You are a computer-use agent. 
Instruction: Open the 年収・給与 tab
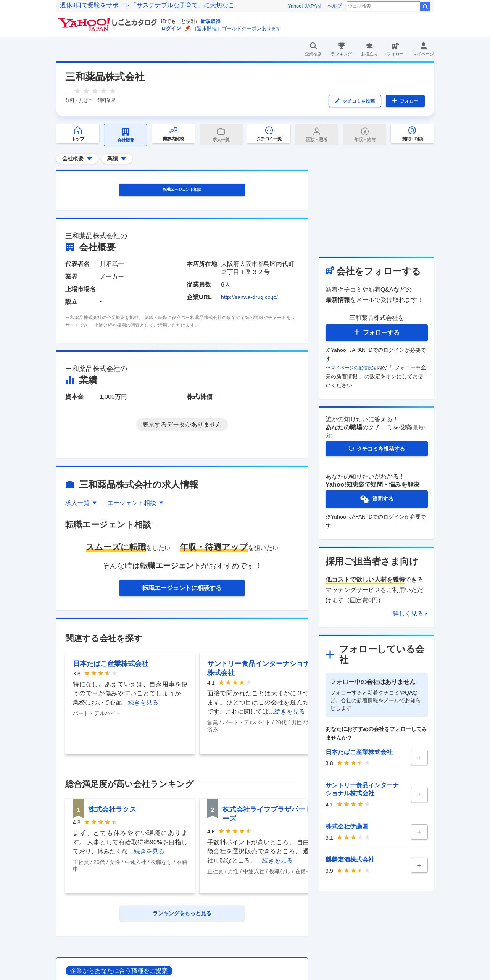coord(364,134)
